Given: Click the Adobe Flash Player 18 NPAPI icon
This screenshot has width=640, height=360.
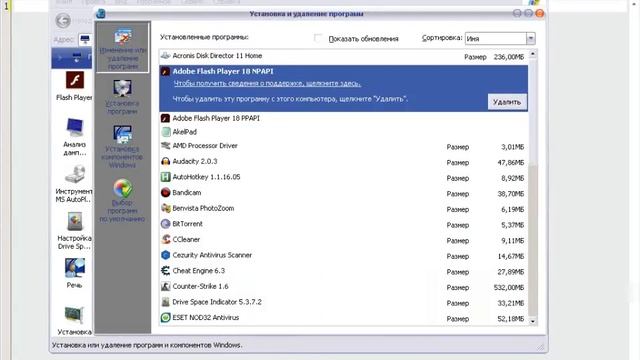Looking at the screenshot, I should tap(165, 71).
